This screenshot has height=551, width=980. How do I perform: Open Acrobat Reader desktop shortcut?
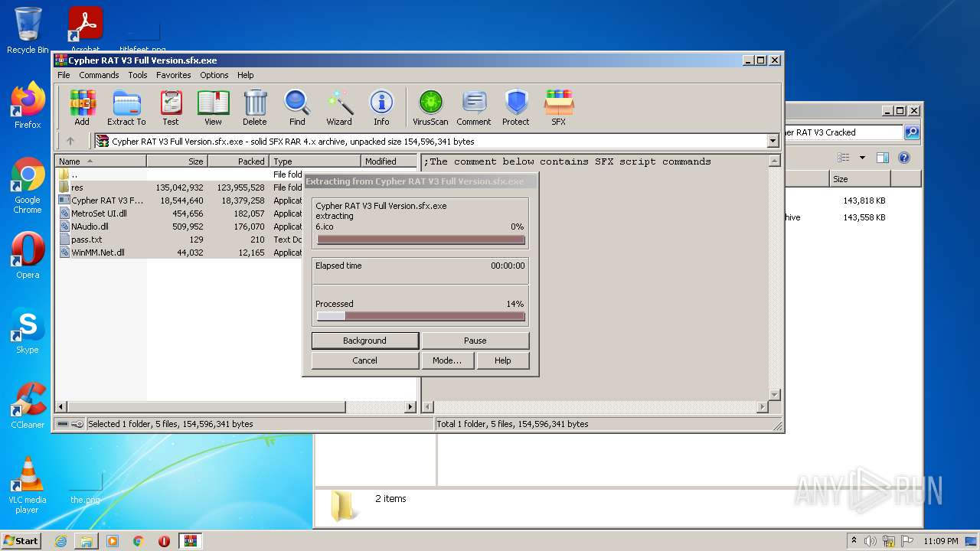(85, 29)
